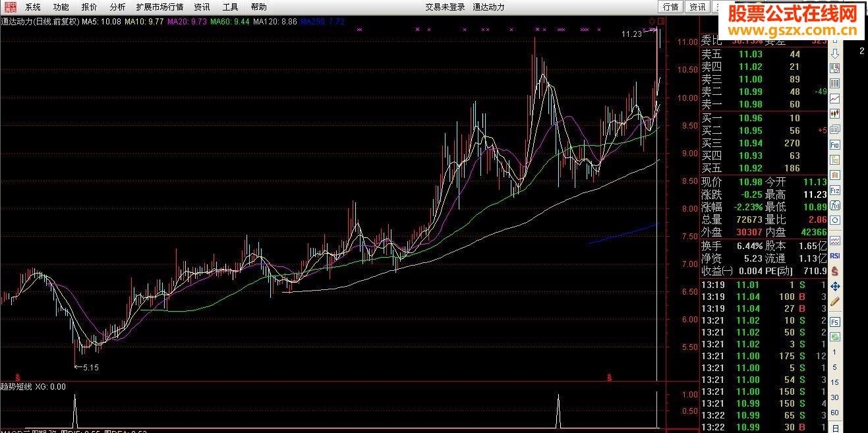The image size is (868, 433).
Task: Click the MA120: 8.86 indicator label
Action: pyautogui.click(x=275, y=22)
